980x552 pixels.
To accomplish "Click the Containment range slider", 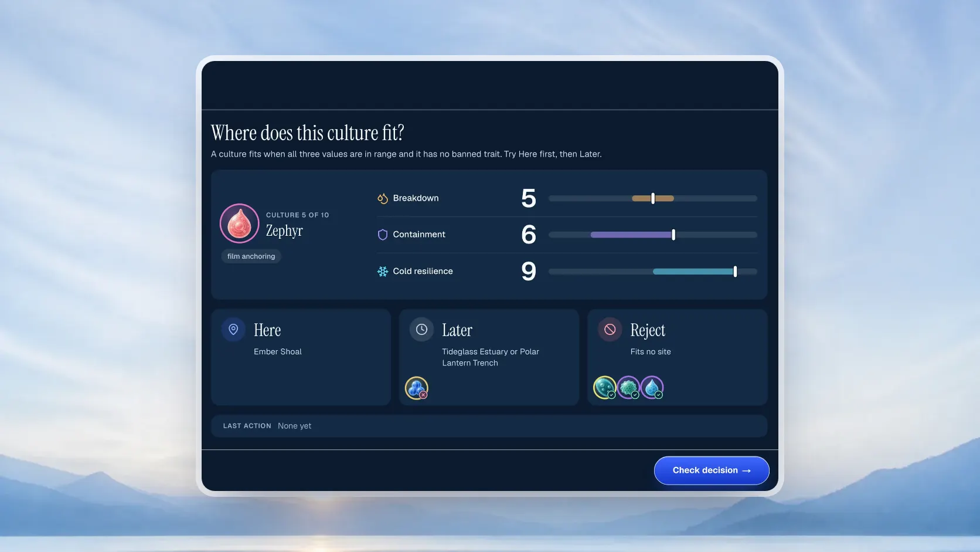I will pos(653,235).
